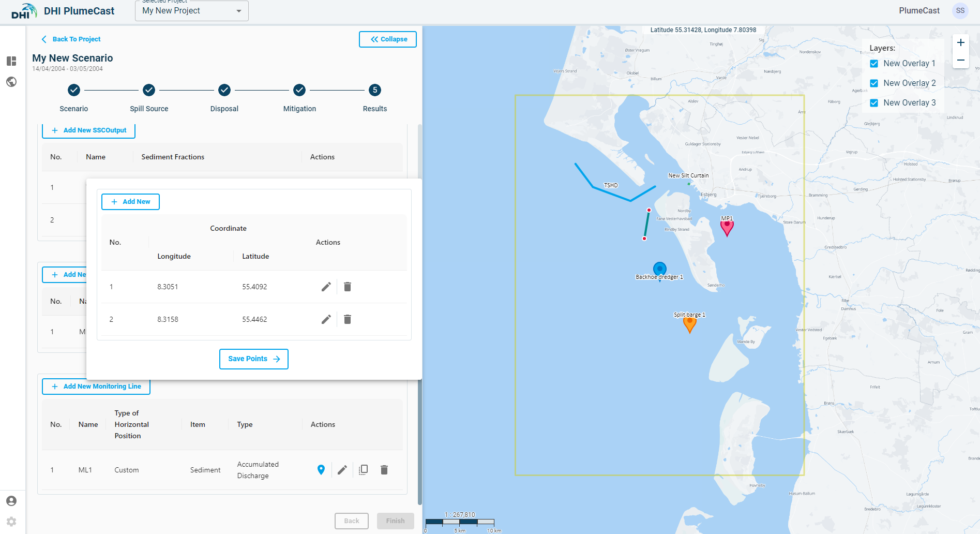Delete the ML1 monitoring line

click(x=384, y=470)
